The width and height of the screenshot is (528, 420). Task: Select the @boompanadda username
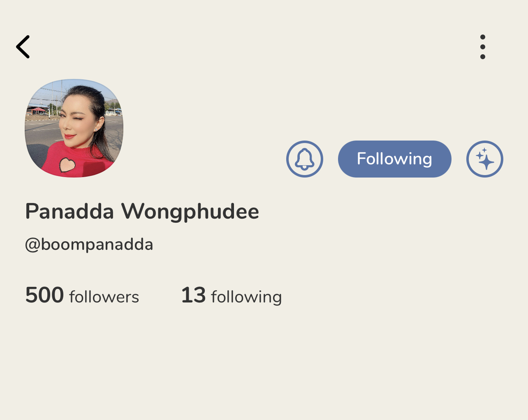point(89,245)
